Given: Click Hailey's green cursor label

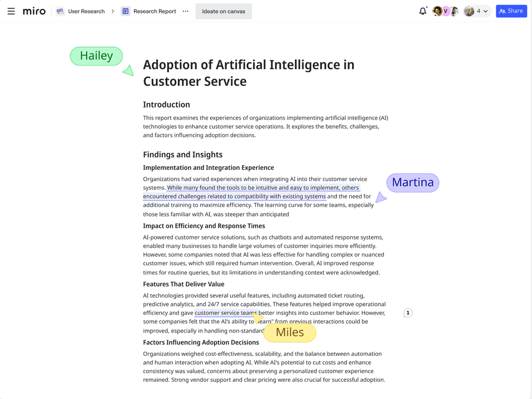Looking at the screenshot, I should (x=96, y=56).
